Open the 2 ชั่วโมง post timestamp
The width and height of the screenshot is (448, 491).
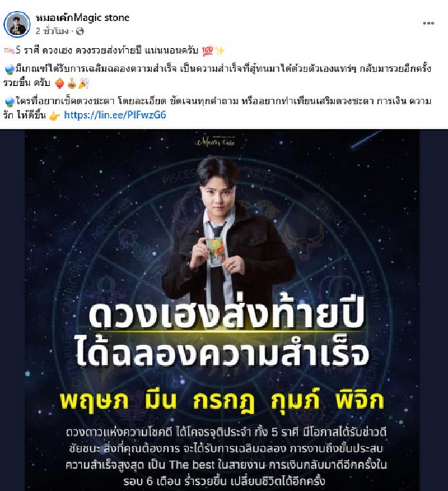tap(52, 31)
